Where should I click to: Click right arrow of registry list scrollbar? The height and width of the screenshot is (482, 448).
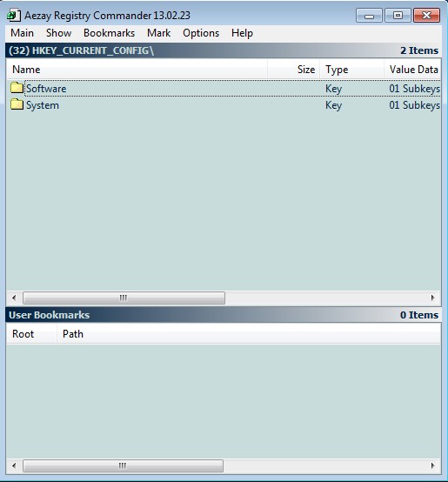point(433,298)
